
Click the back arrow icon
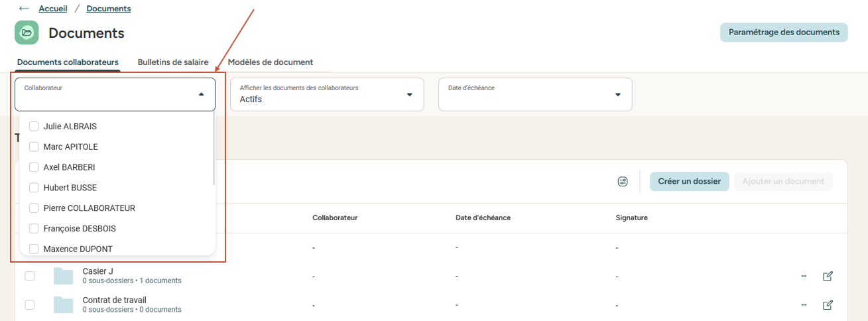[25, 9]
